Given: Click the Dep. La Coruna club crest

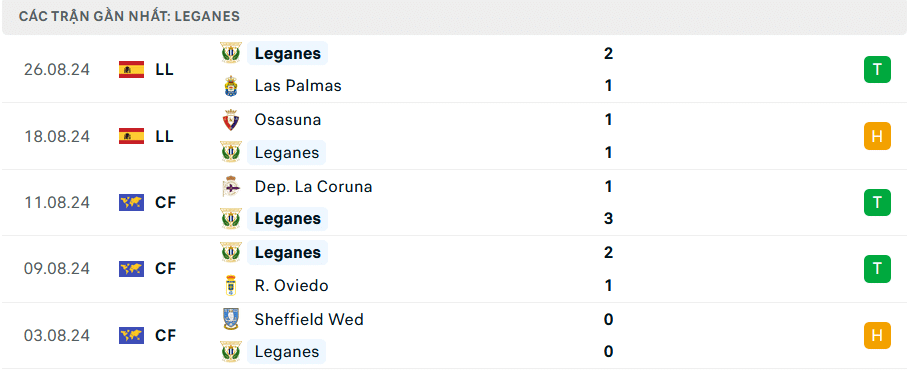Looking at the screenshot, I should pyautogui.click(x=231, y=186).
